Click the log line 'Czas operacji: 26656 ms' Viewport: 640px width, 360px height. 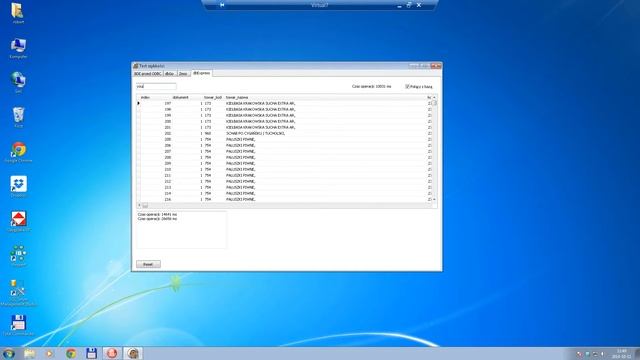click(x=157, y=219)
